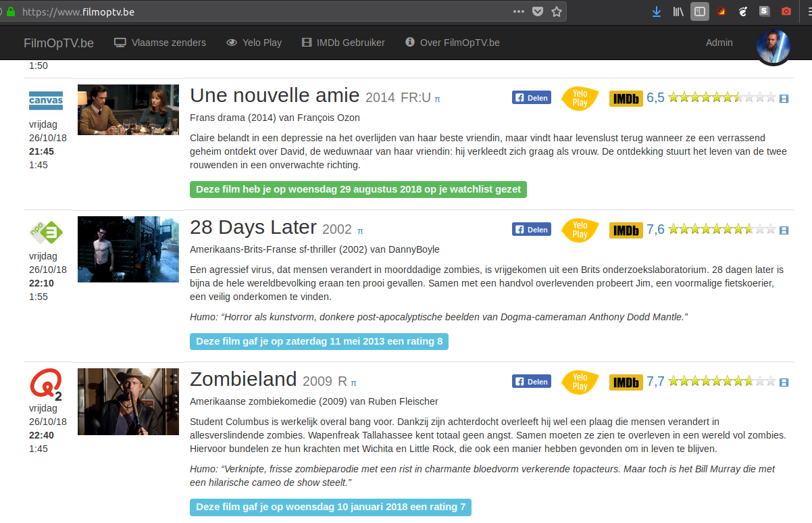Open the Canvas channel logo
The height and width of the screenshot is (523, 812).
46,101
